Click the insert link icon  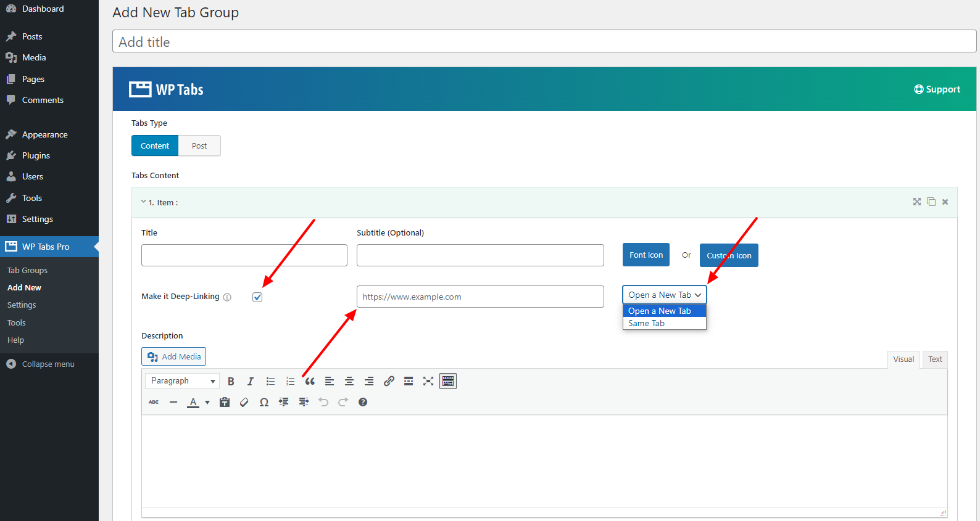(x=389, y=381)
